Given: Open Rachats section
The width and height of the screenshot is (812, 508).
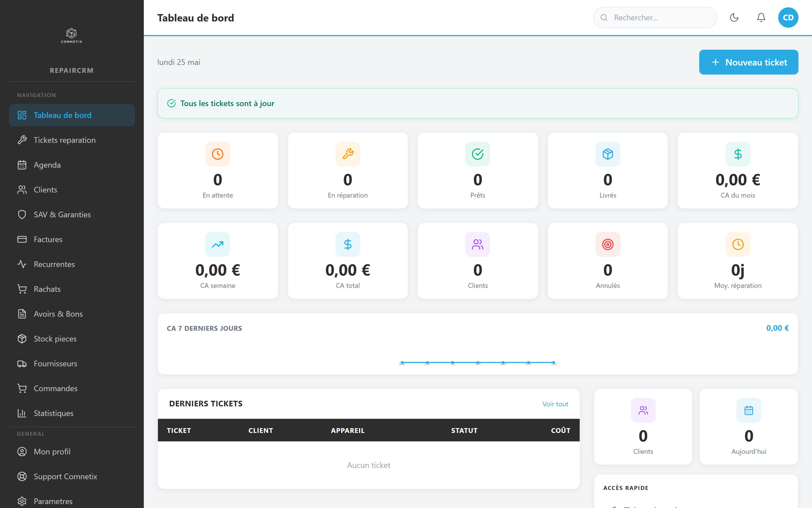Looking at the screenshot, I should (72, 289).
